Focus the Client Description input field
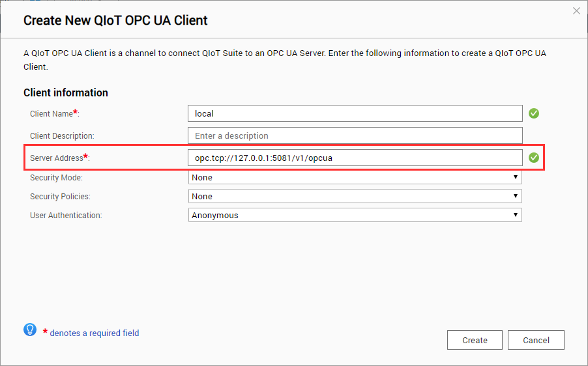588x366 pixels. coord(355,135)
